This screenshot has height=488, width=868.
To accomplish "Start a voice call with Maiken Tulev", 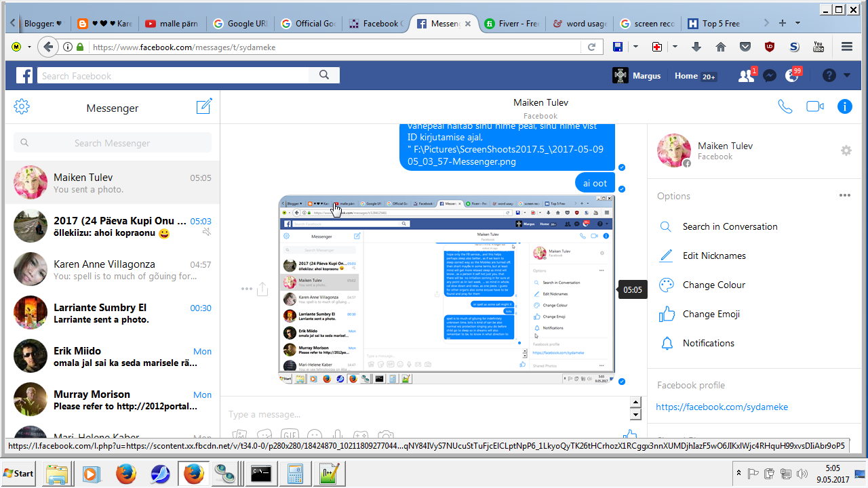I will (785, 106).
